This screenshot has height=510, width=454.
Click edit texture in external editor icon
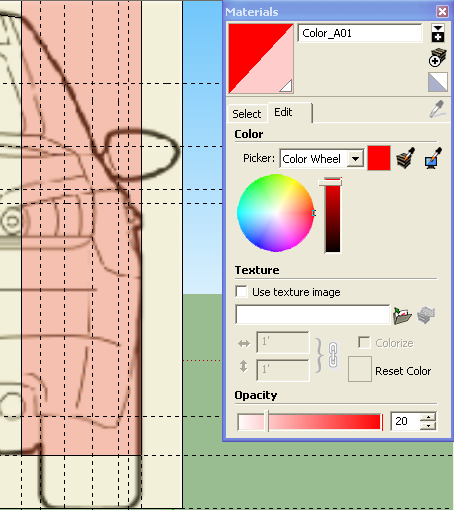[x=426, y=315]
